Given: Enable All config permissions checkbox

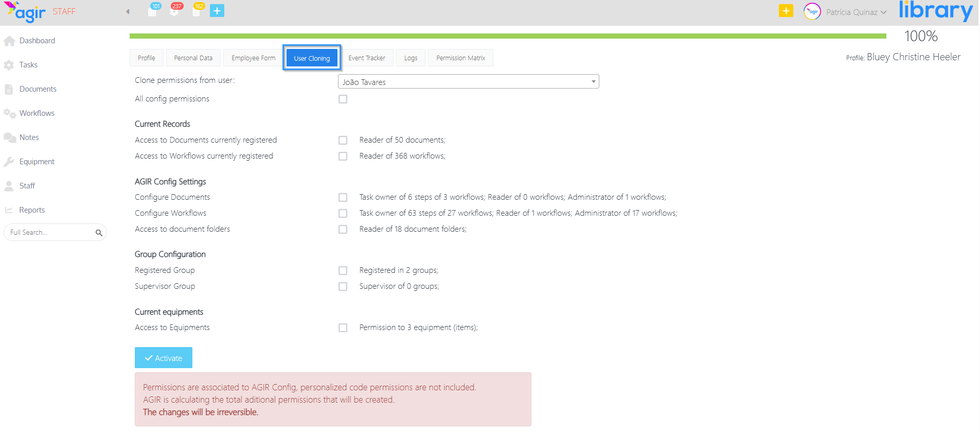Looking at the screenshot, I should (343, 99).
